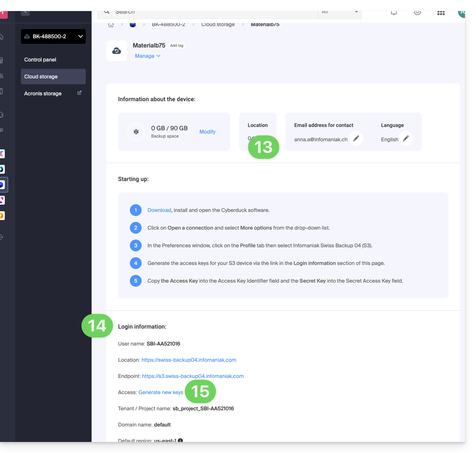Click the Download Cyberduck link
This screenshot has height=453, width=476.
159,210
